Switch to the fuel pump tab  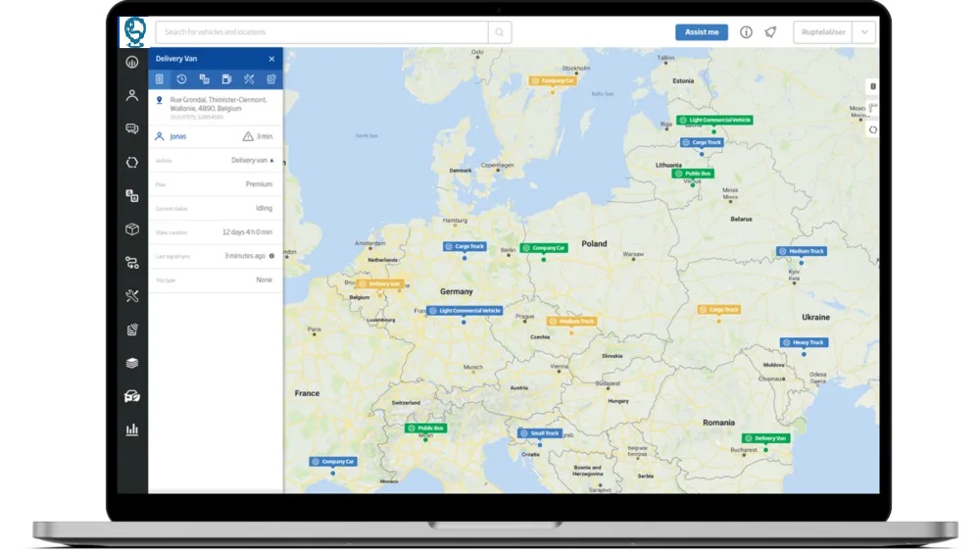(x=226, y=79)
